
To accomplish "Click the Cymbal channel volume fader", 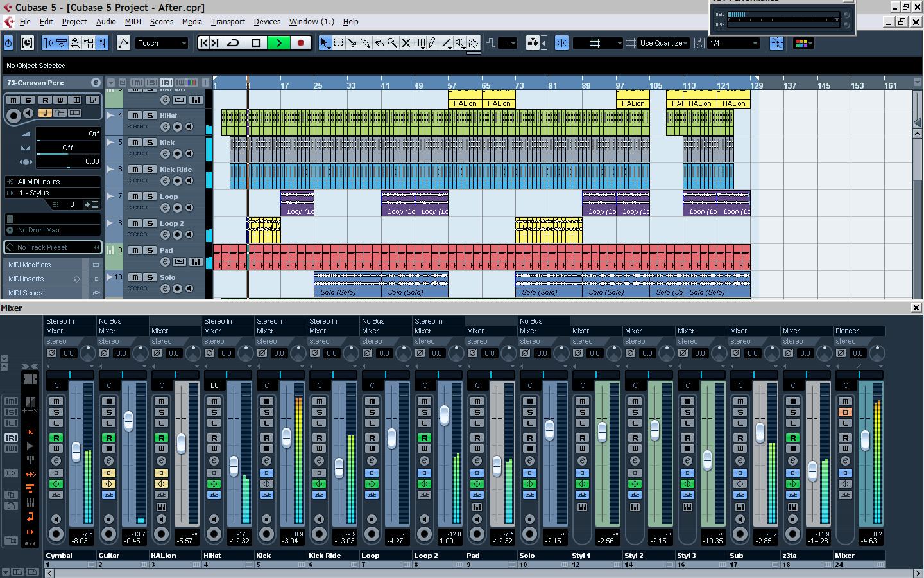I will [76, 451].
